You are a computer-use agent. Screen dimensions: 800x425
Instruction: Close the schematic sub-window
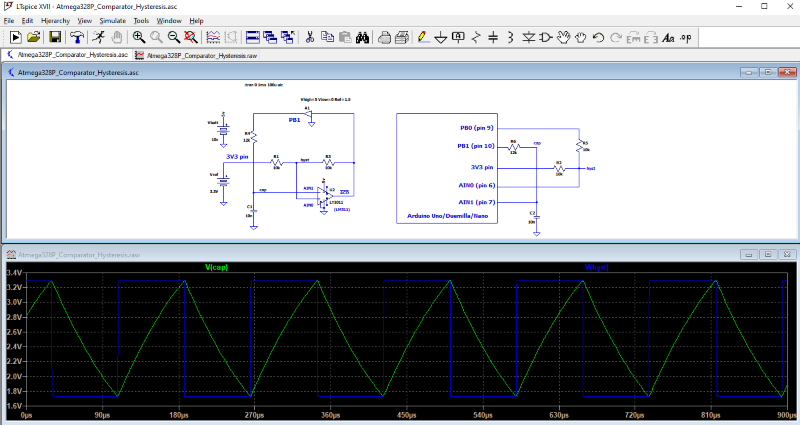pyautogui.click(x=787, y=72)
